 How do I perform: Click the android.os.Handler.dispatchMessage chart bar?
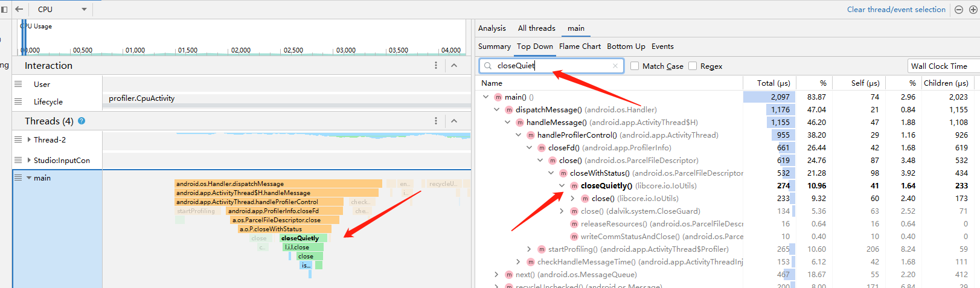pyautogui.click(x=278, y=184)
